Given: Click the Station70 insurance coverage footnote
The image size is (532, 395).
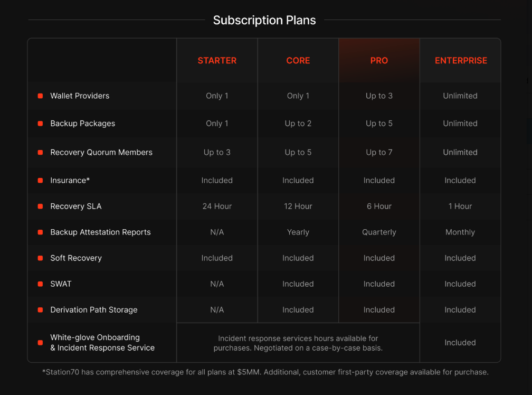Looking at the screenshot, I should tap(265, 372).
